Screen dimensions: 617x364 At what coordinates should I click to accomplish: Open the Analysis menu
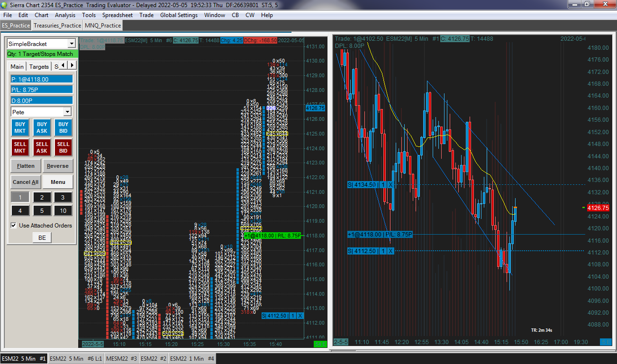[x=65, y=15]
